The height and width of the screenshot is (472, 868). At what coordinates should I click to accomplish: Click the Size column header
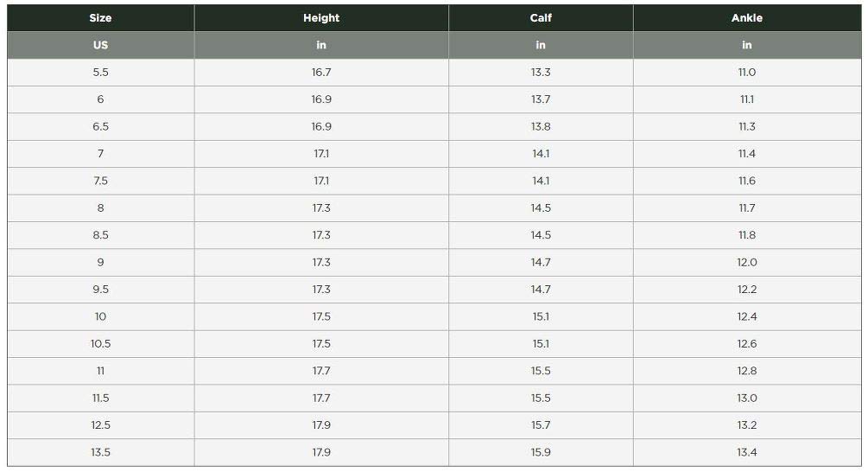click(100, 18)
